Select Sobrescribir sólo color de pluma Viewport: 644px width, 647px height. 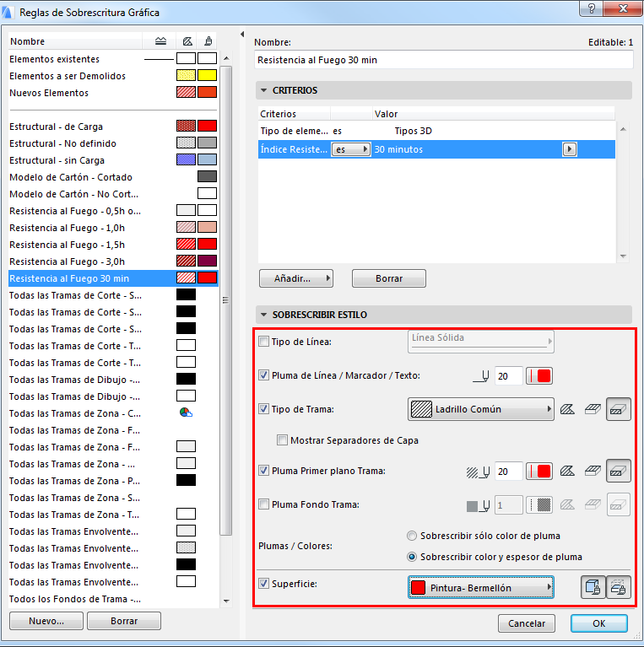click(x=412, y=536)
